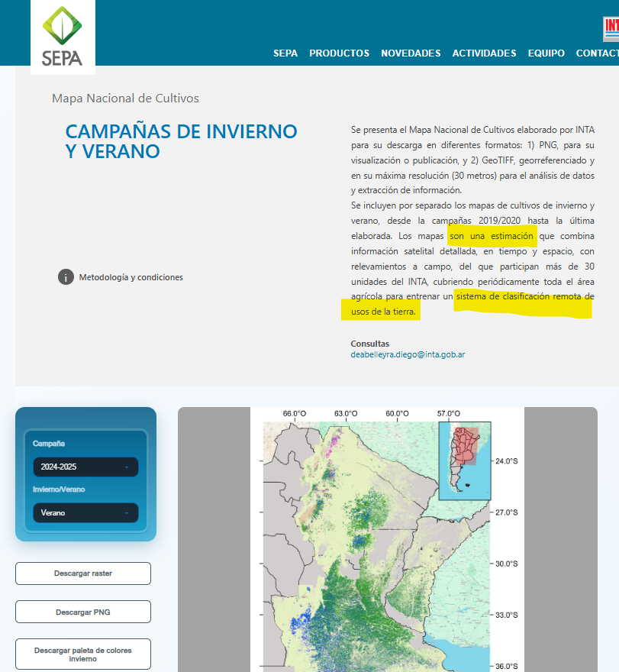Click the Mapa Nacional de Cultivos subtitle
619x672 pixels.
click(x=125, y=99)
